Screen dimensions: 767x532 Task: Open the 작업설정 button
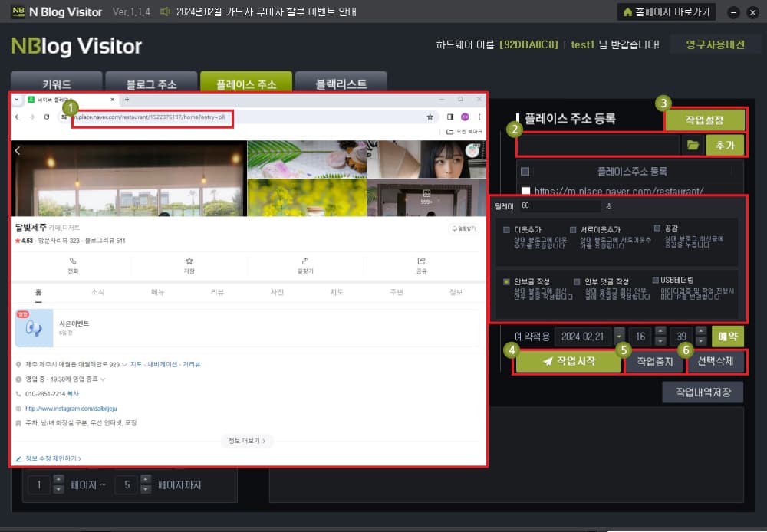click(x=704, y=120)
